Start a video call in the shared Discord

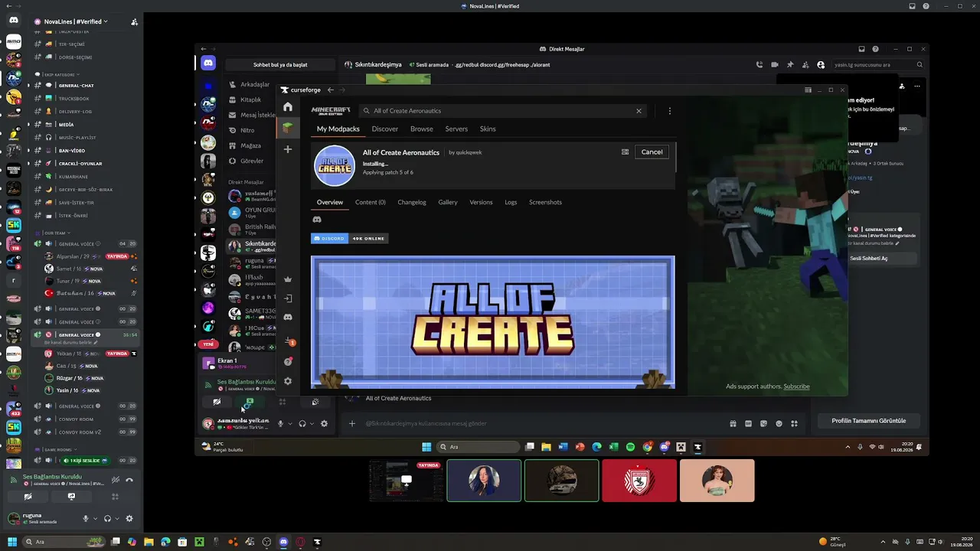pos(775,65)
